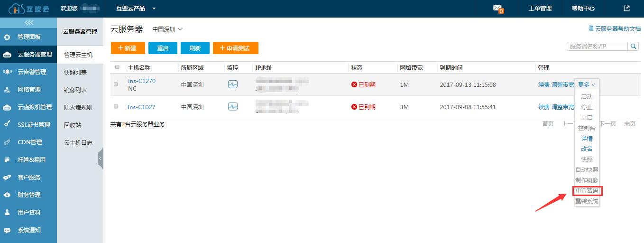Click the logout icon in top bar
Screen dimensions: 644x243
[626, 8]
